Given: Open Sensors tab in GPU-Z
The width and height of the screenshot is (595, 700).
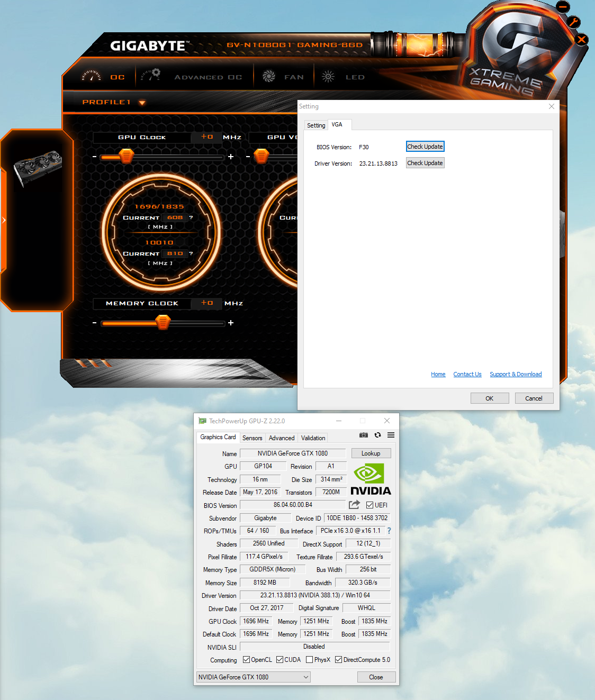Looking at the screenshot, I should click(x=253, y=438).
